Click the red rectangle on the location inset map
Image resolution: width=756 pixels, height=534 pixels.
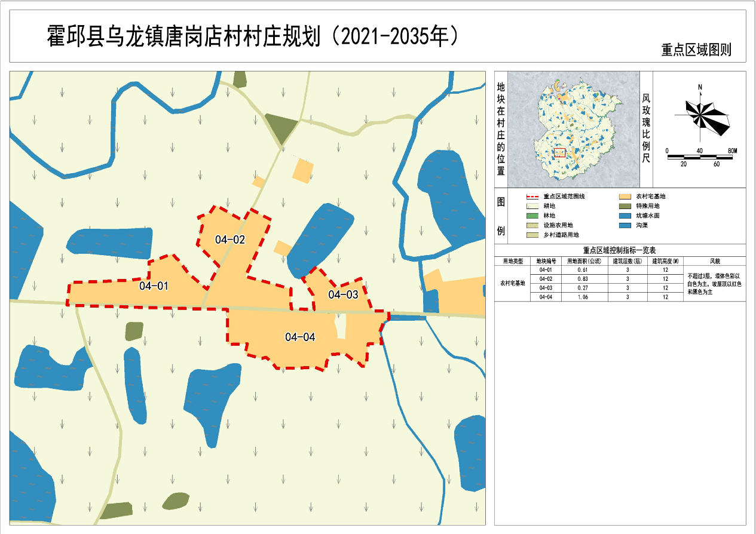pos(559,152)
